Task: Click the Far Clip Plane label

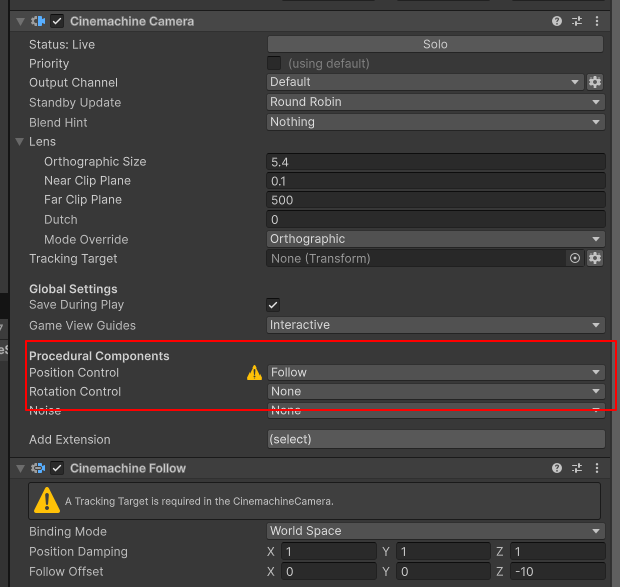Action: click(83, 200)
